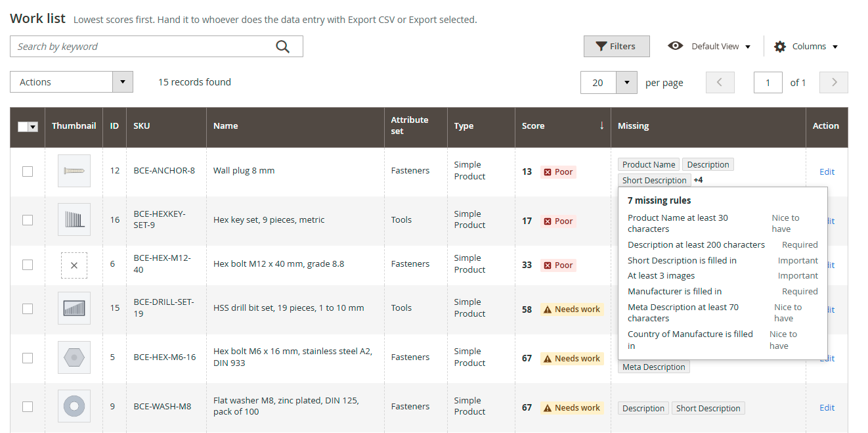Viewport: 868px width, 433px height.
Task: Click the Poor badge for Hex key set
Action: 558,221
